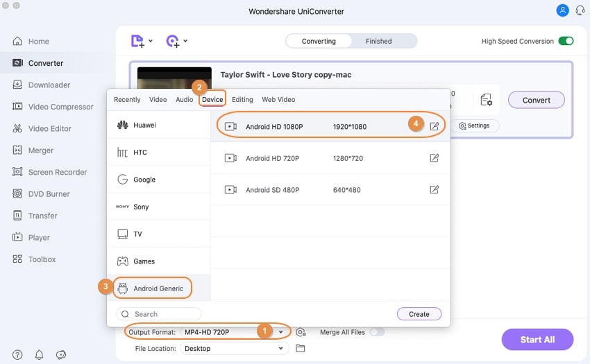
Task: Choose TV device category
Action: click(158, 234)
